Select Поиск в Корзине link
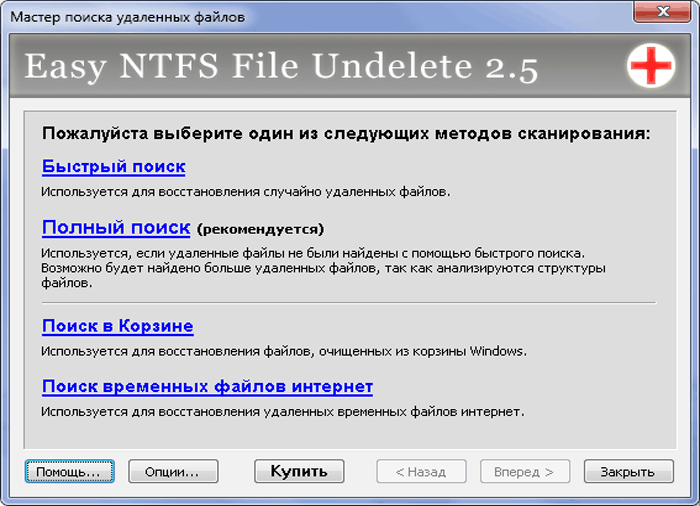 tap(117, 326)
